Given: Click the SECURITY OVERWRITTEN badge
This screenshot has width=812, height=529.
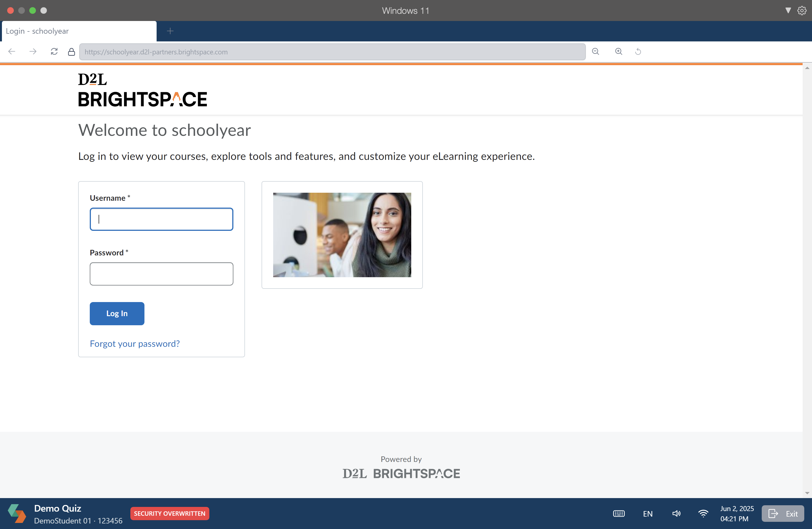Looking at the screenshot, I should (x=170, y=513).
